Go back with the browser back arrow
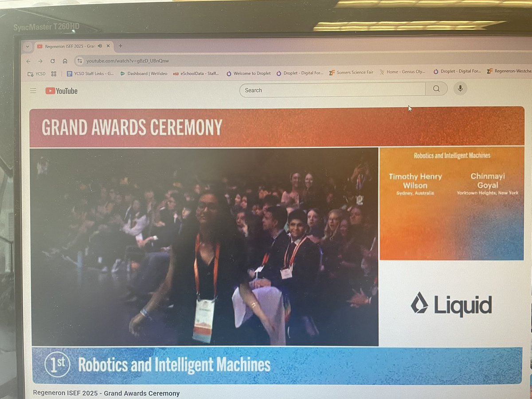The width and height of the screenshot is (532, 399). (29, 61)
